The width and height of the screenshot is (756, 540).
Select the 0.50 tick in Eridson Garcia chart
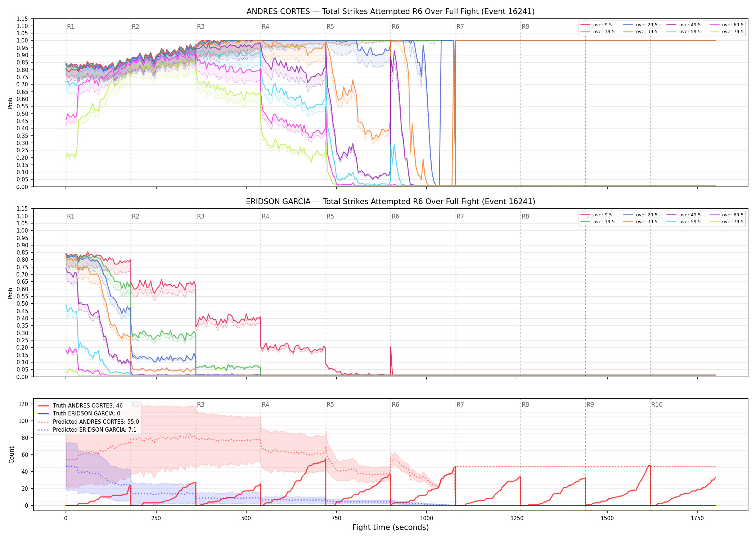22,303
